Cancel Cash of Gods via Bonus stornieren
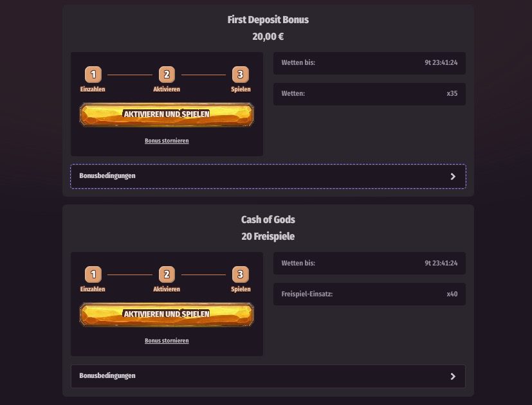This screenshot has height=405, width=532. [x=167, y=341]
